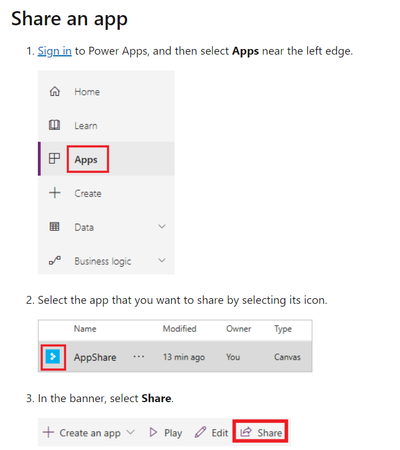Click the Business logic flow icon
Viewport: 400px width, 450px height.
(x=55, y=260)
